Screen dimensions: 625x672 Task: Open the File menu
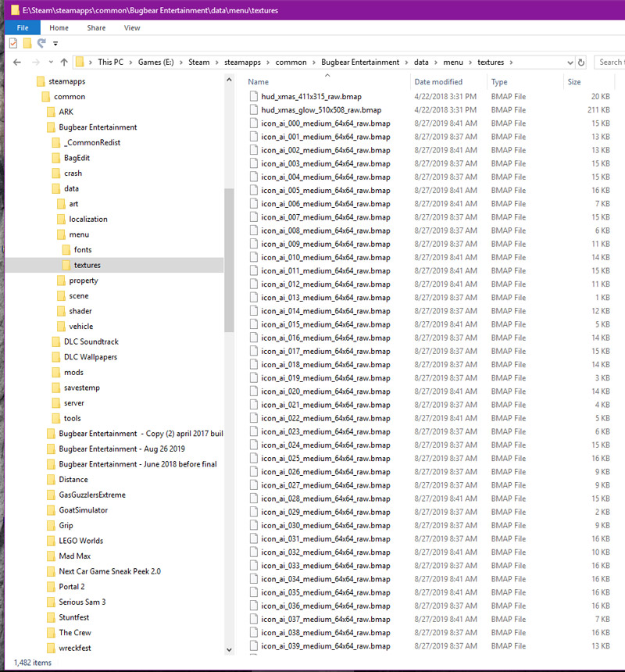[x=23, y=28]
